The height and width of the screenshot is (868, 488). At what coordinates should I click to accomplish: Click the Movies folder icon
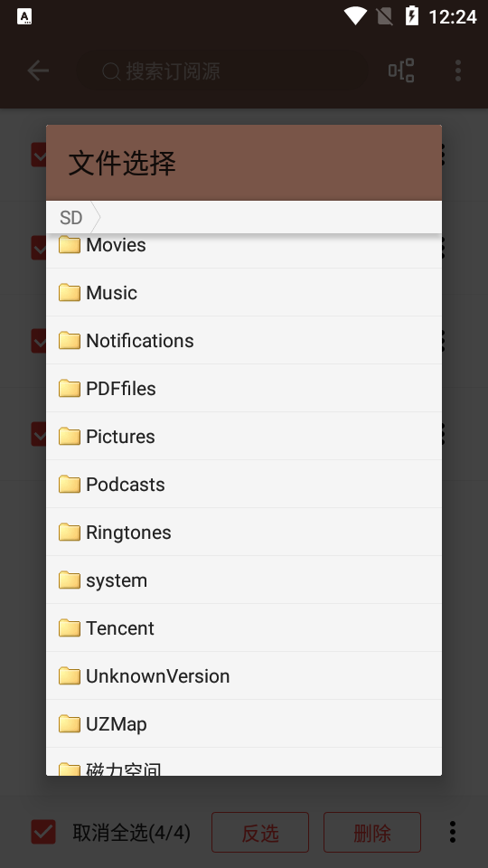tap(70, 244)
